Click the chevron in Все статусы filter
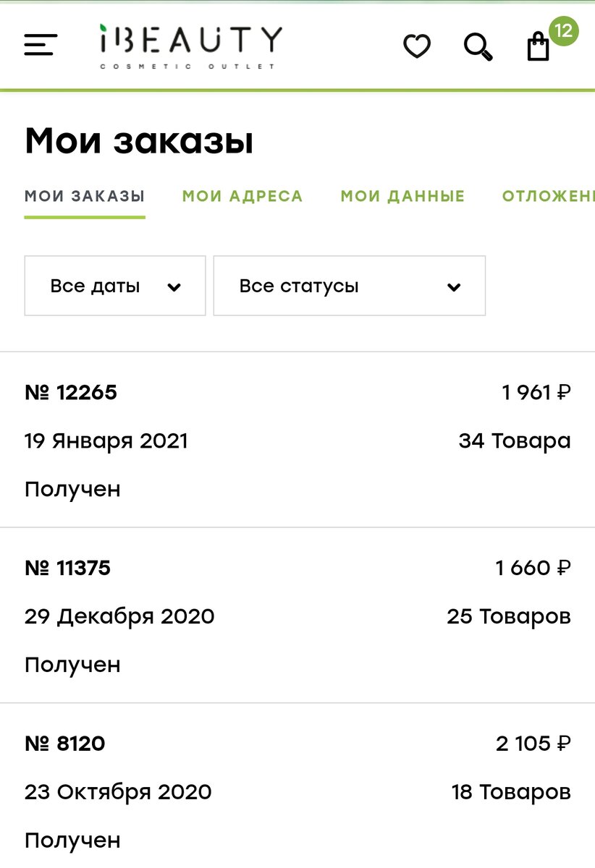 454,287
